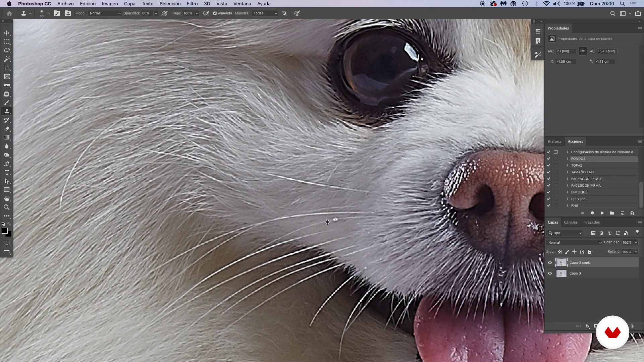Open the Clone Source panel icon
This screenshot has height=362, width=644.
tap(68, 13)
